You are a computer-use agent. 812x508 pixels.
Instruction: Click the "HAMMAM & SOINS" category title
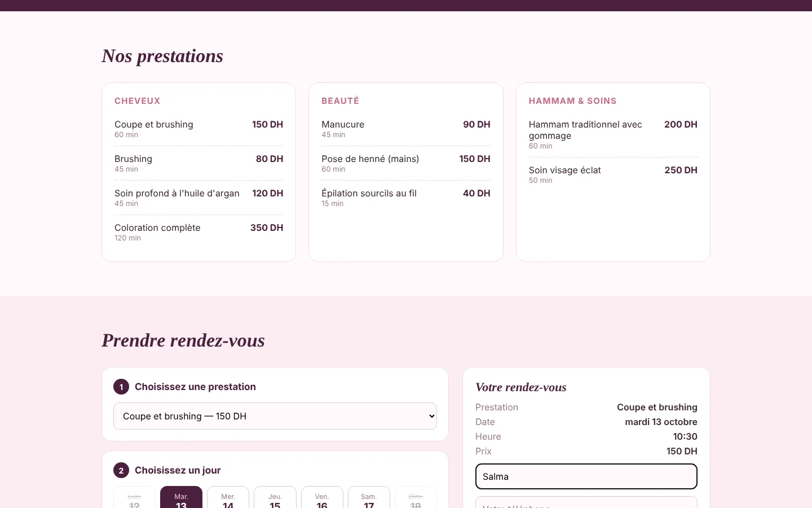[x=572, y=101]
